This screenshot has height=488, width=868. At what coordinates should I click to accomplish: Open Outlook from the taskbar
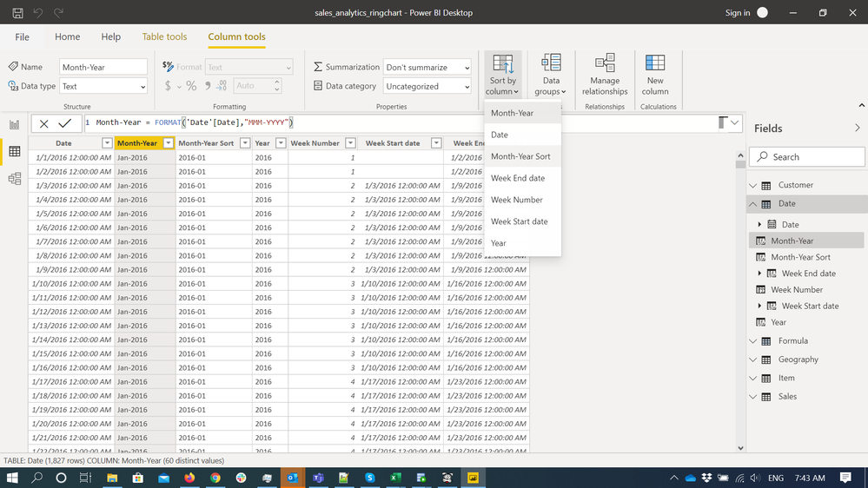[x=292, y=478]
